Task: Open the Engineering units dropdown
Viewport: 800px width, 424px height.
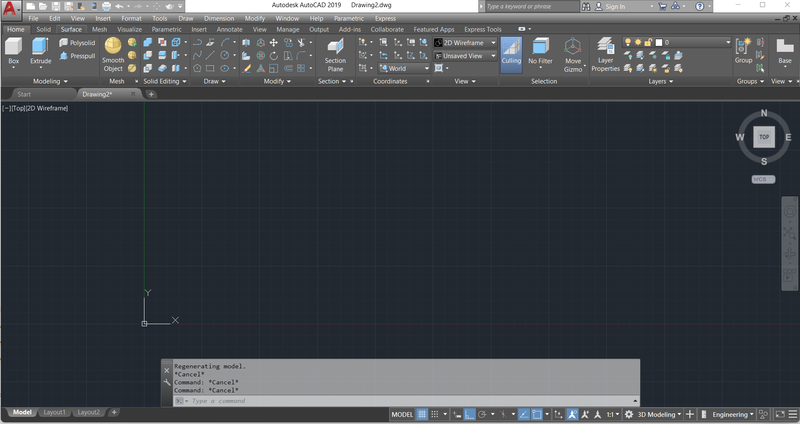Action: pos(733,414)
